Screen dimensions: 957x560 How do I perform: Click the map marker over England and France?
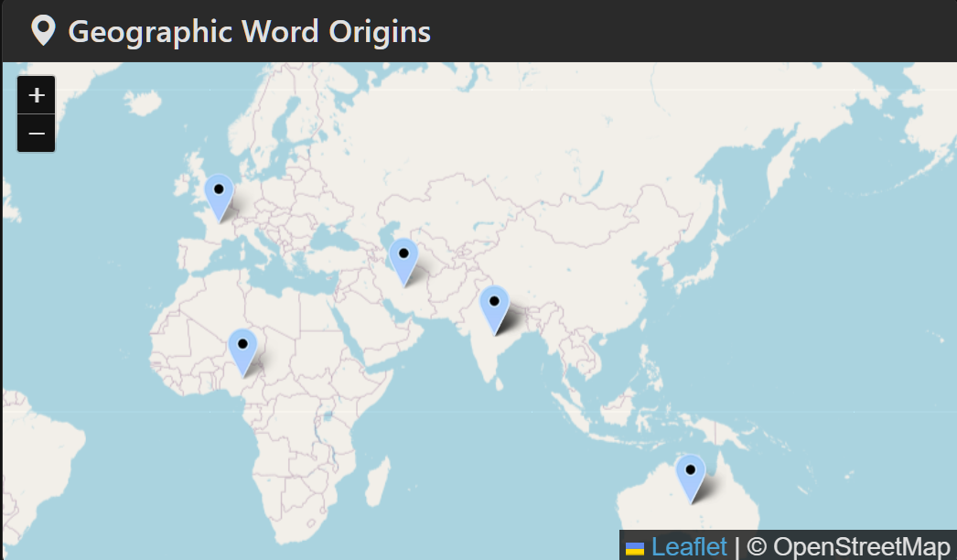pyautogui.click(x=219, y=198)
